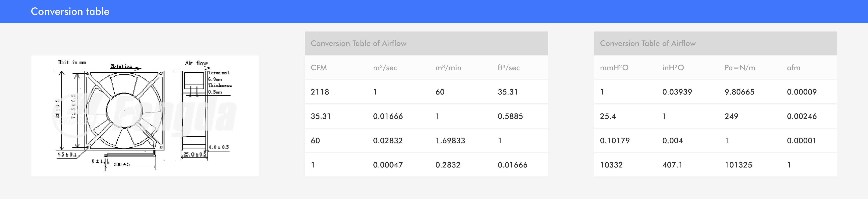Click the 2118 CFM value cell
Viewport: 868px width, 199px height.
320,92
